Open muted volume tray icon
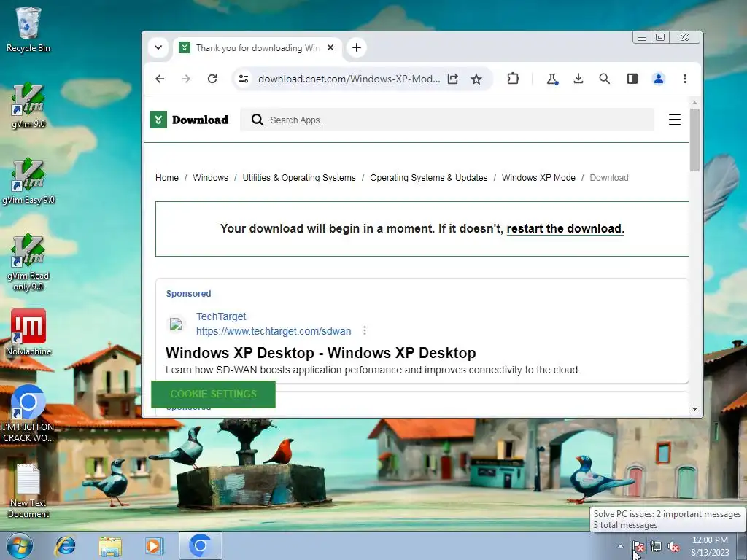Image resolution: width=747 pixels, height=560 pixels. click(x=673, y=546)
